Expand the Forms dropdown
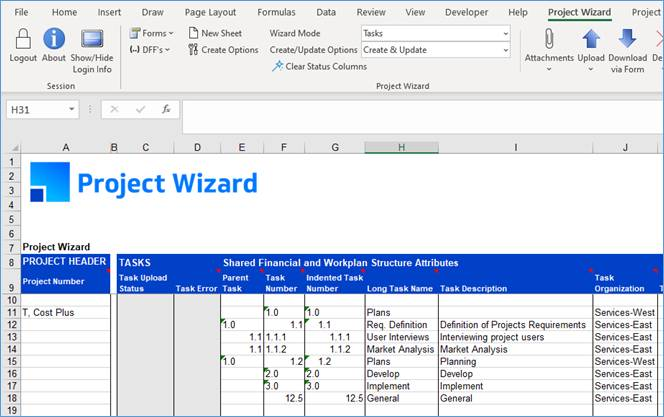The height and width of the screenshot is (417, 664). 150,33
